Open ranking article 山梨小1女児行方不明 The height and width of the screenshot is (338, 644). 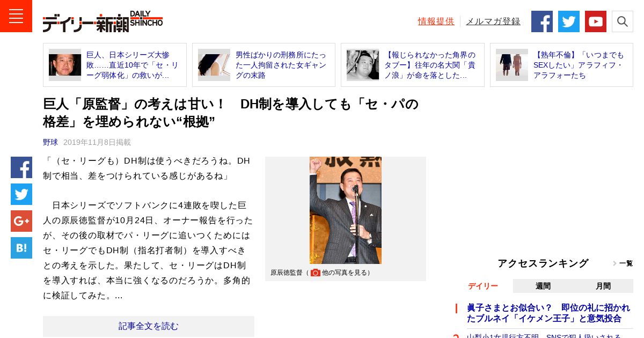[544, 336]
